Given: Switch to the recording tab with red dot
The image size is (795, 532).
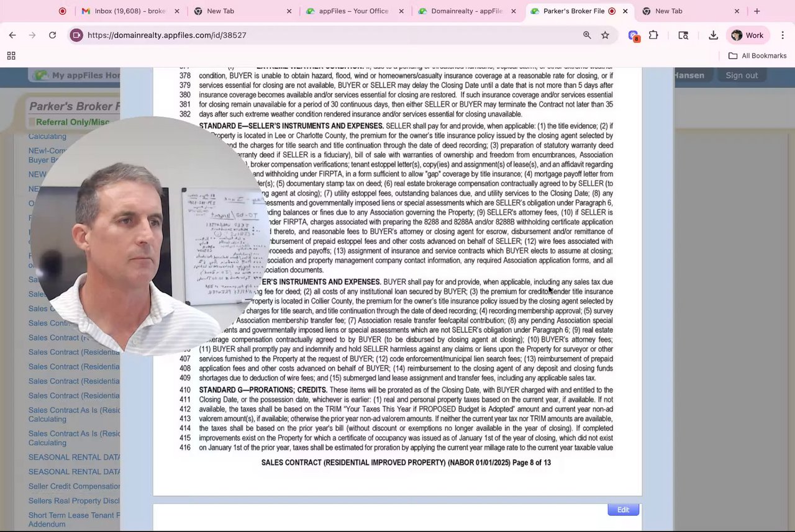Looking at the screenshot, I should click(x=62, y=11).
